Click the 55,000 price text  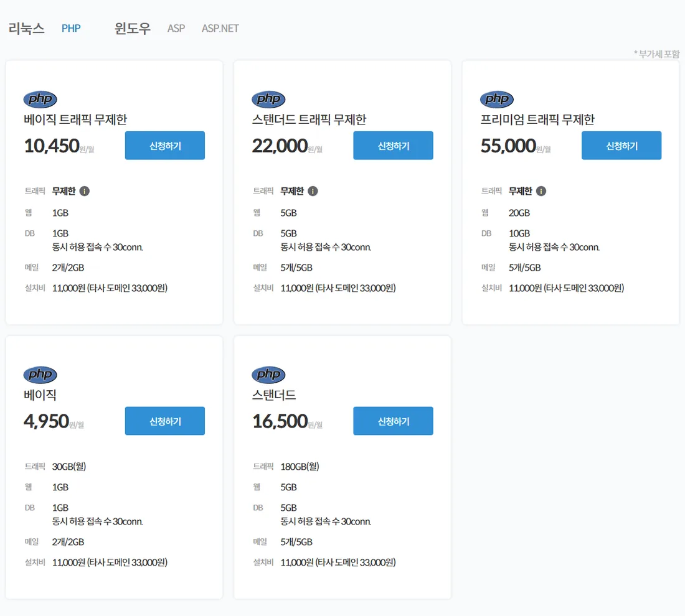coord(508,146)
